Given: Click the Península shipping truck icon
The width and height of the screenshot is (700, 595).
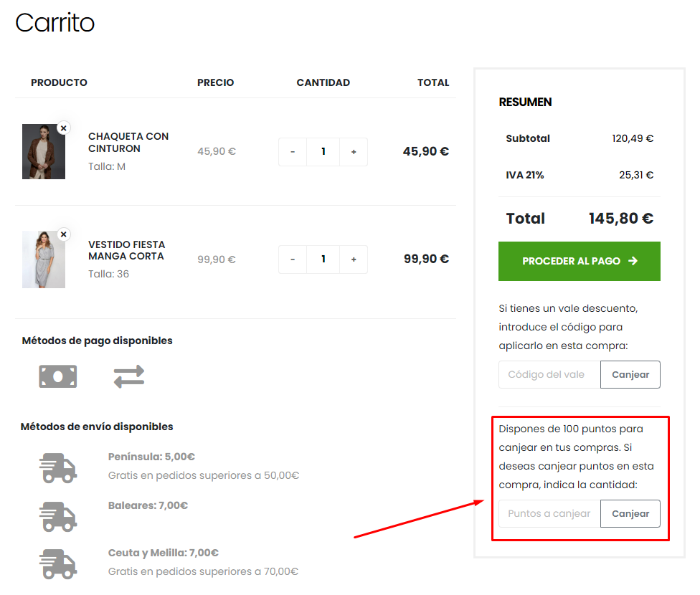Looking at the screenshot, I should click(x=58, y=468).
